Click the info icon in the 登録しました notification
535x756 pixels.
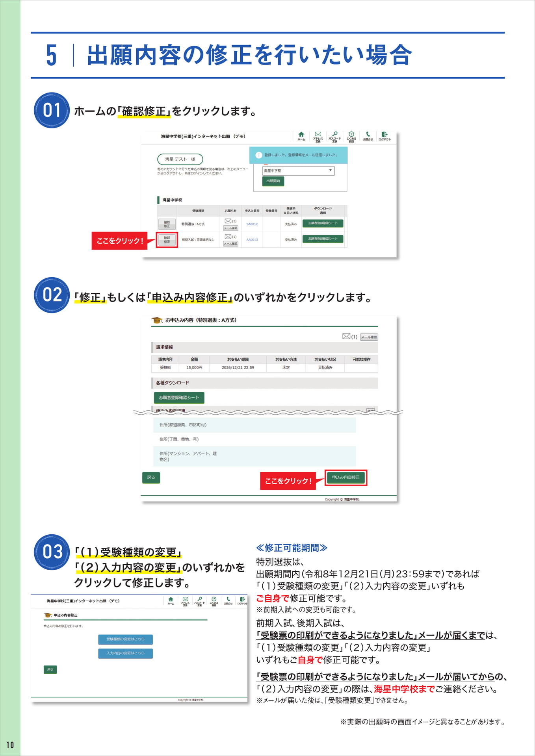tap(259, 155)
